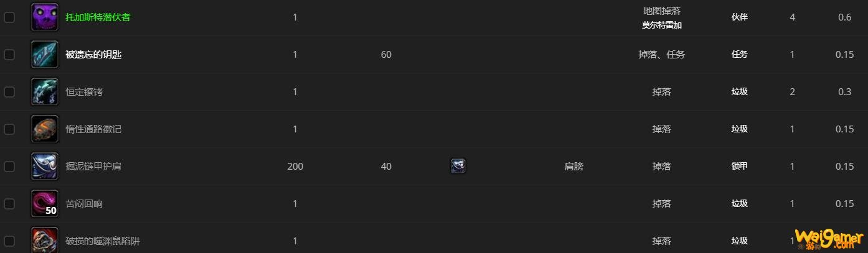Click small shoulder slot icon in 掘泥链甲护肩 row
868x253 pixels.
(x=458, y=166)
